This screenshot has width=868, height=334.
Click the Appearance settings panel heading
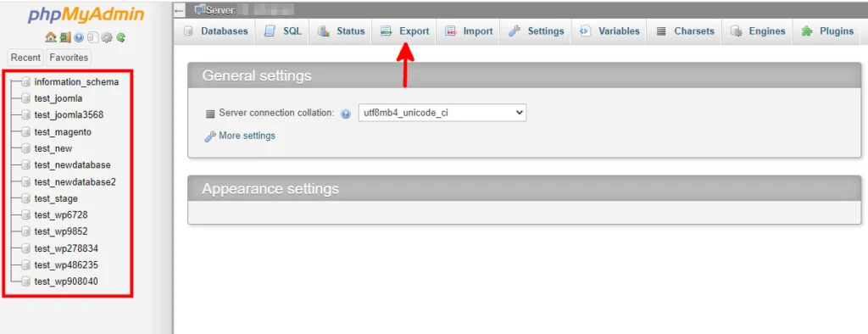tap(270, 188)
